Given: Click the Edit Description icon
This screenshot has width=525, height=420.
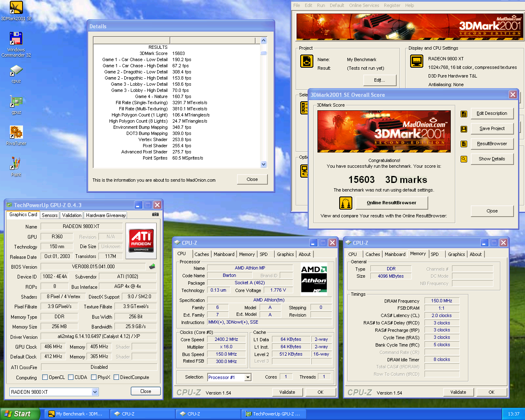Looking at the screenshot, I should click(x=464, y=114).
